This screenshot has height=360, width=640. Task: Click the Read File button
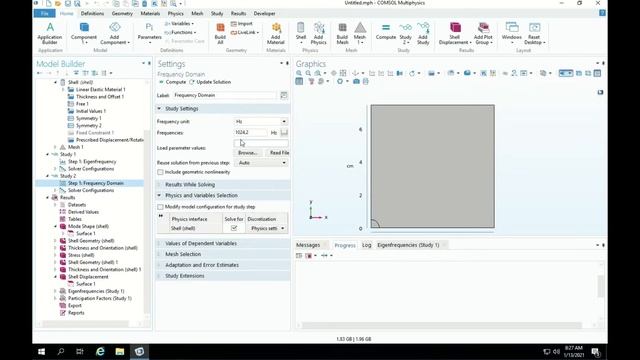click(x=279, y=153)
